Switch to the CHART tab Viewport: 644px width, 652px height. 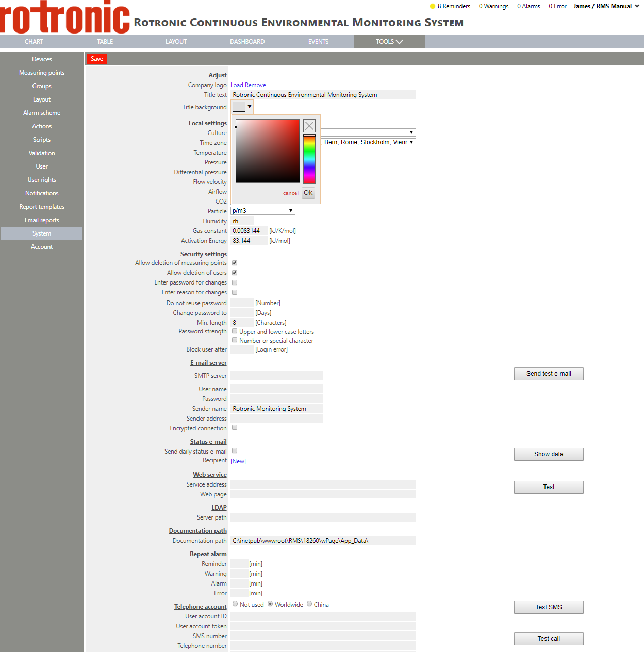pos(34,42)
